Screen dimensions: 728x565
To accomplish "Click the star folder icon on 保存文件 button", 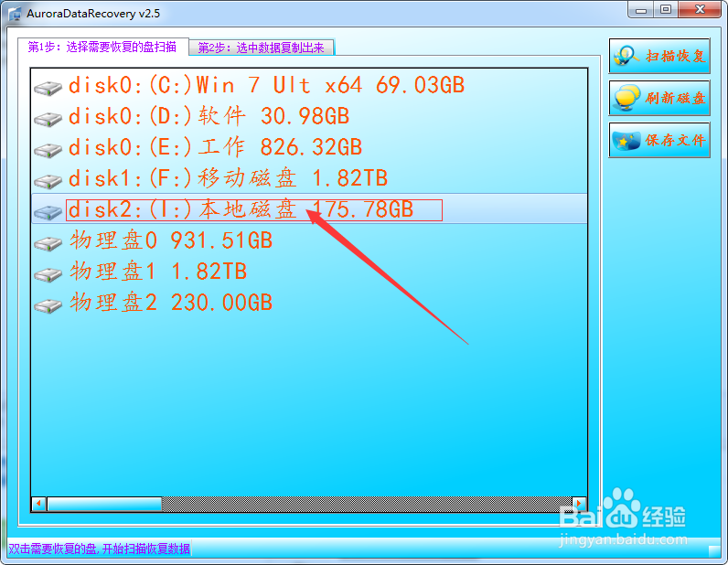I will point(626,140).
